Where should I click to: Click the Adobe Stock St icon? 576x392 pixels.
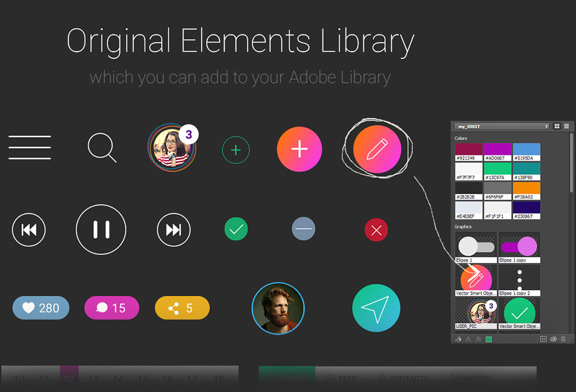(x=543, y=339)
